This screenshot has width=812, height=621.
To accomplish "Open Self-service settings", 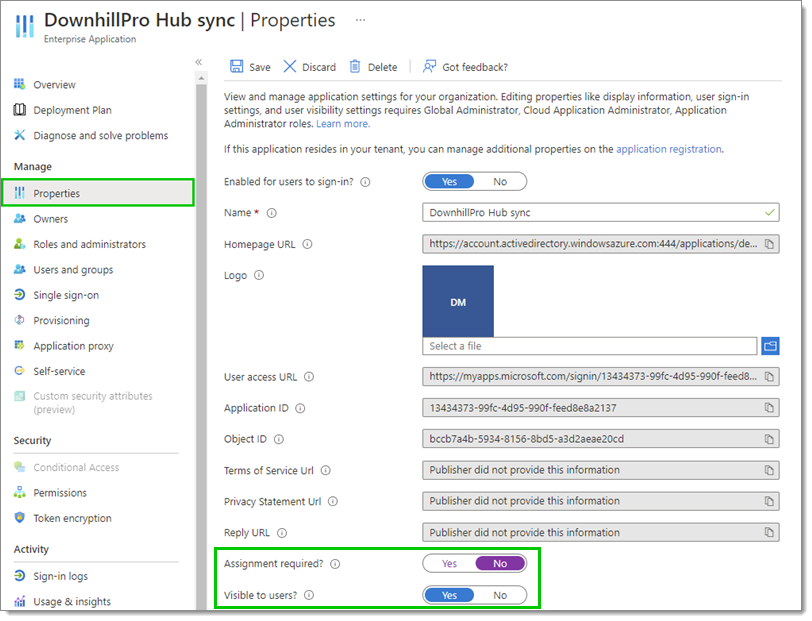I will [59, 371].
